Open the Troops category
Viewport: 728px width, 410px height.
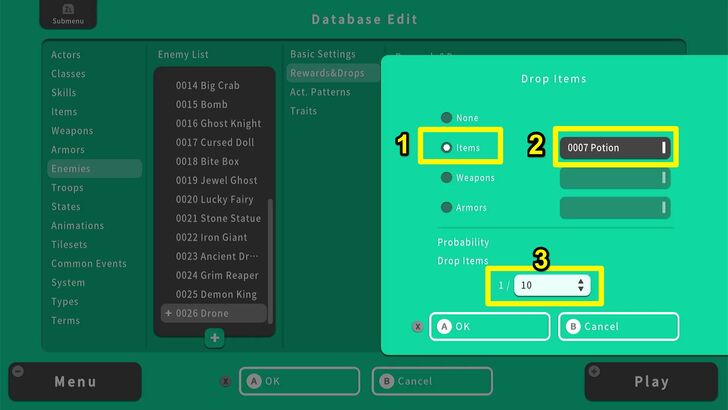67,188
